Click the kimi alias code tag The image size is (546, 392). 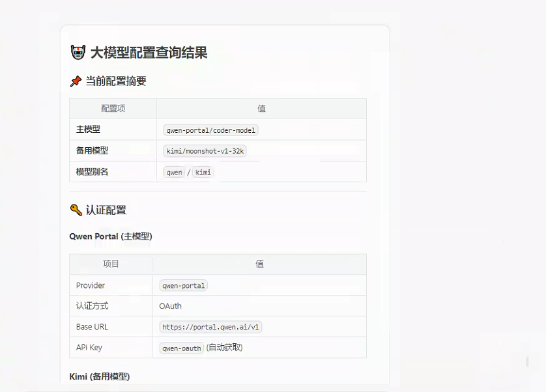(x=203, y=173)
